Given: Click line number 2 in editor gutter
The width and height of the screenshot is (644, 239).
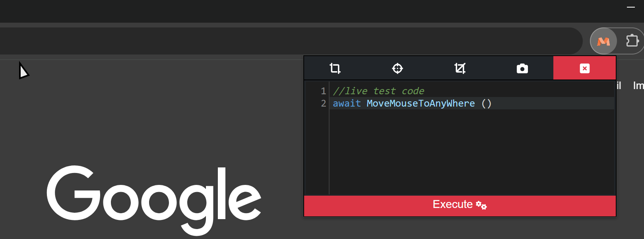Looking at the screenshot, I should coord(324,103).
